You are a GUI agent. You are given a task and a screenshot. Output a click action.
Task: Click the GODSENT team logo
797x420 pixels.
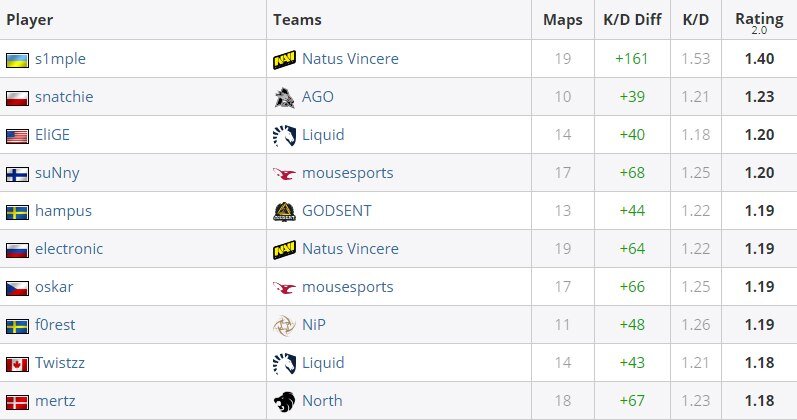pyautogui.click(x=284, y=211)
